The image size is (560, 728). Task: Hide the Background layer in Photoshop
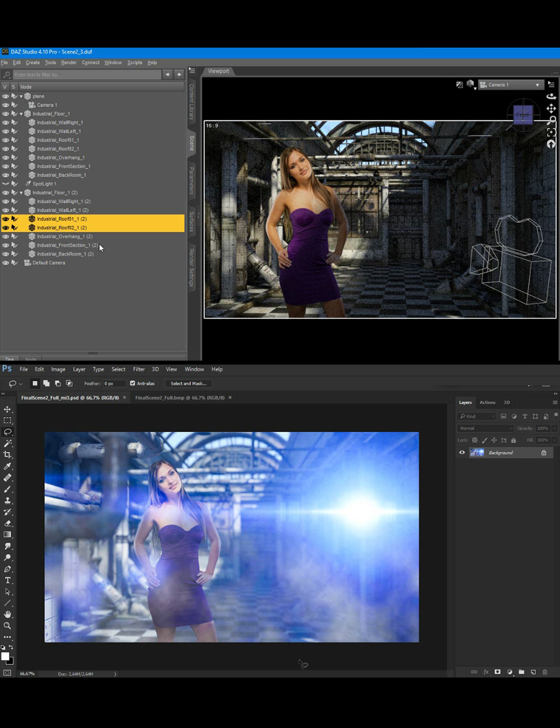[x=462, y=452]
